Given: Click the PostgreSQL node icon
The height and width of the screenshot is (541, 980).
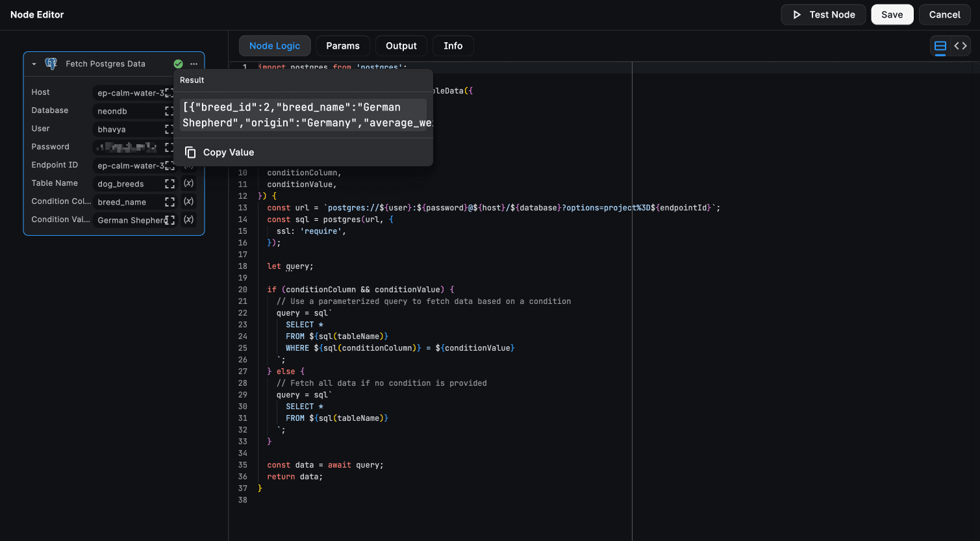Looking at the screenshot, I should click(51, 64).
